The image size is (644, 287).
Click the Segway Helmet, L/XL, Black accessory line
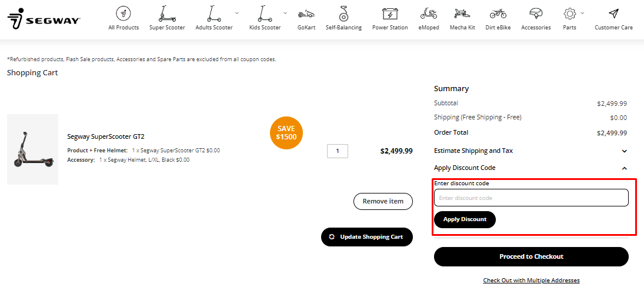pyautogui.click(x=129, y=160)
